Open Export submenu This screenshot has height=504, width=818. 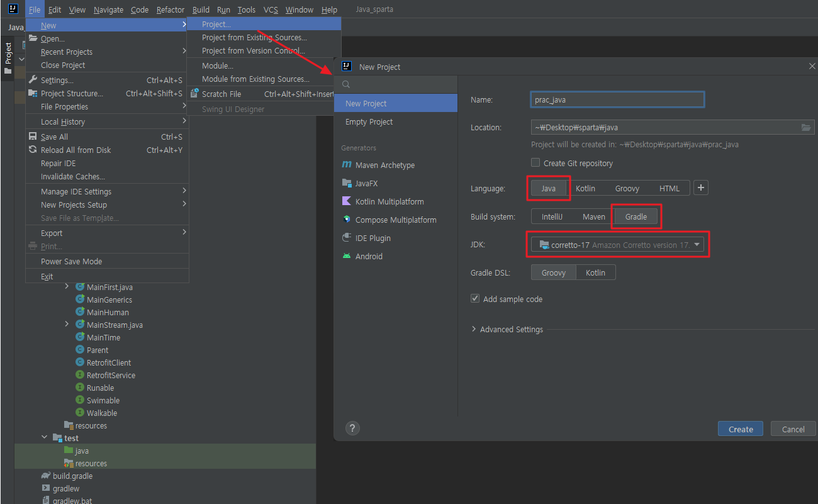(x=107, y=233)
